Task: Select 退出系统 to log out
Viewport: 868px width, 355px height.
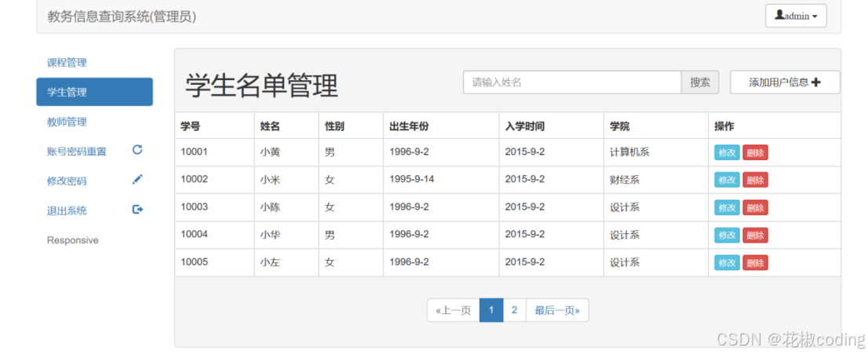Action: click(x=67, y=211)
